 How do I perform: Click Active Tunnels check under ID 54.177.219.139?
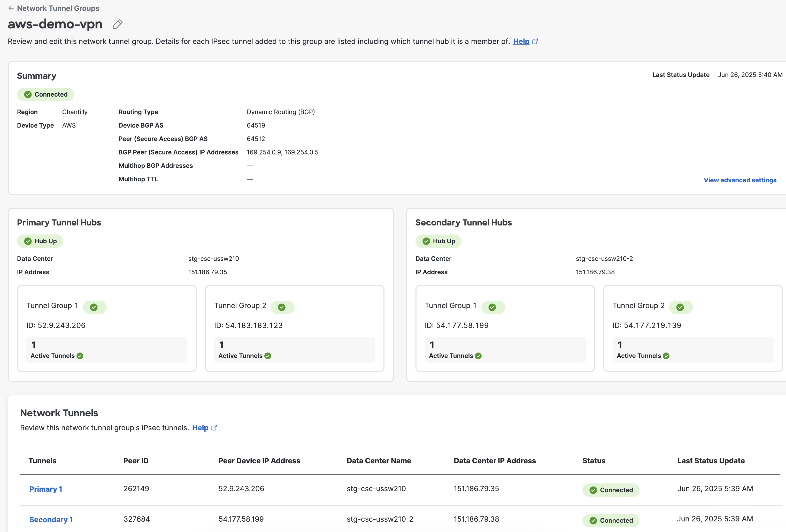coord(666,356)
